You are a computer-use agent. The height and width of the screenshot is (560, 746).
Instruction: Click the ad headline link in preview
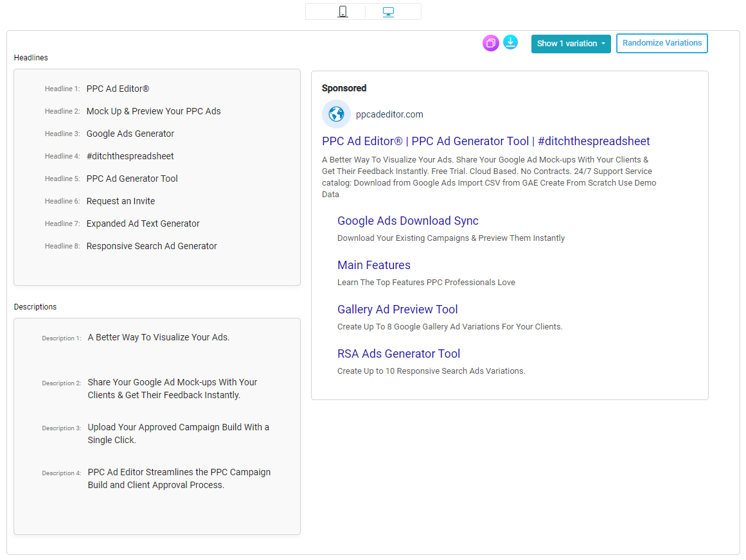(x=486, y=141)
